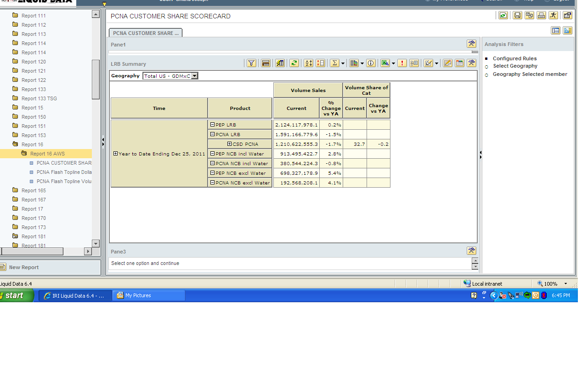Screen dimensions: 588x368
Task: Open the Report 16 AWS folder
Action: 47,154
